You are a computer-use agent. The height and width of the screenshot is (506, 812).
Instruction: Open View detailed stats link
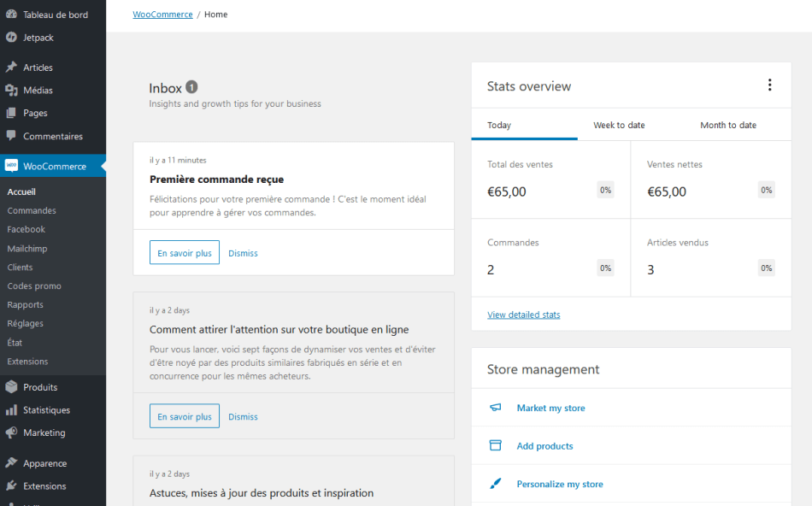523,315
